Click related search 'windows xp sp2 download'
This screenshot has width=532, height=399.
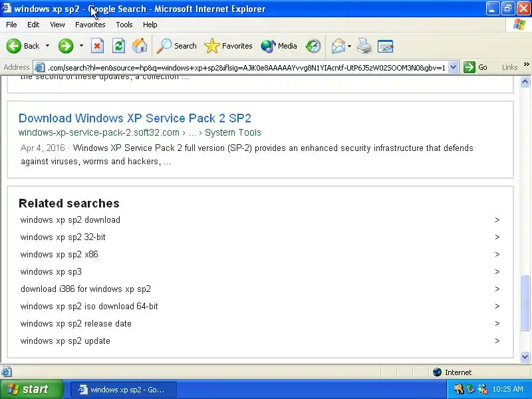[70, 220]
